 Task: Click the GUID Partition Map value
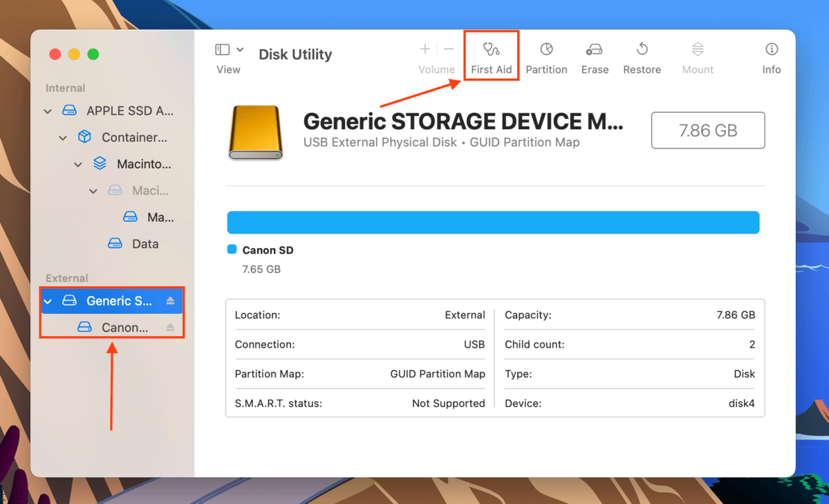coord(437,374)
